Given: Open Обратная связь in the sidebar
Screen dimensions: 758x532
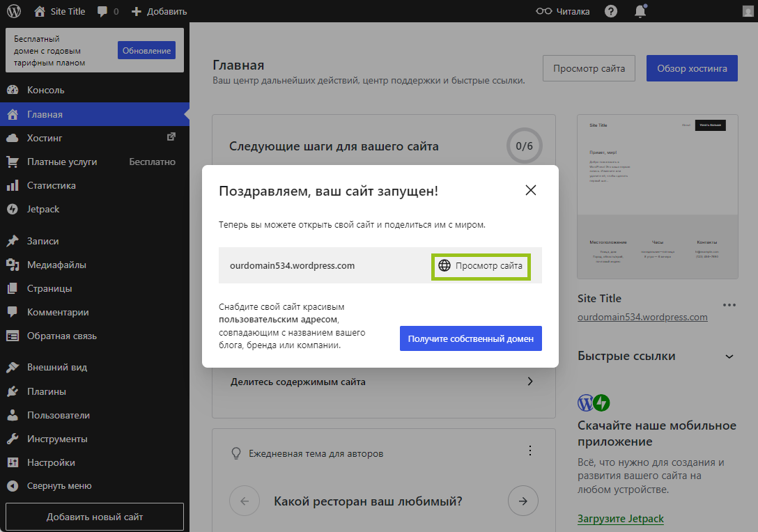Looking at the screenshot, I should (x=95, y=336).
